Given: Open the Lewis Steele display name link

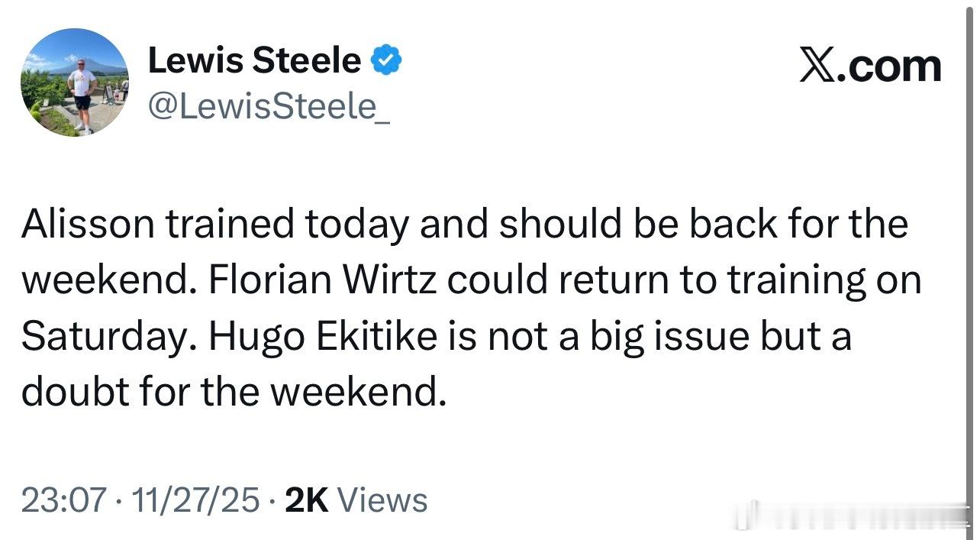Looking at the screenshot, I should (x=254, y=60).
